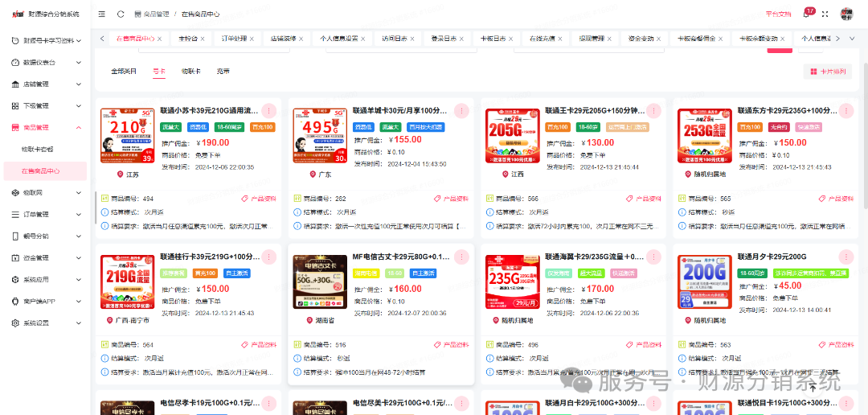868x415 pixels.
Task: Expand 系统设置 sidebar menu
Action: pyautogui.click(x=45, y=323)
